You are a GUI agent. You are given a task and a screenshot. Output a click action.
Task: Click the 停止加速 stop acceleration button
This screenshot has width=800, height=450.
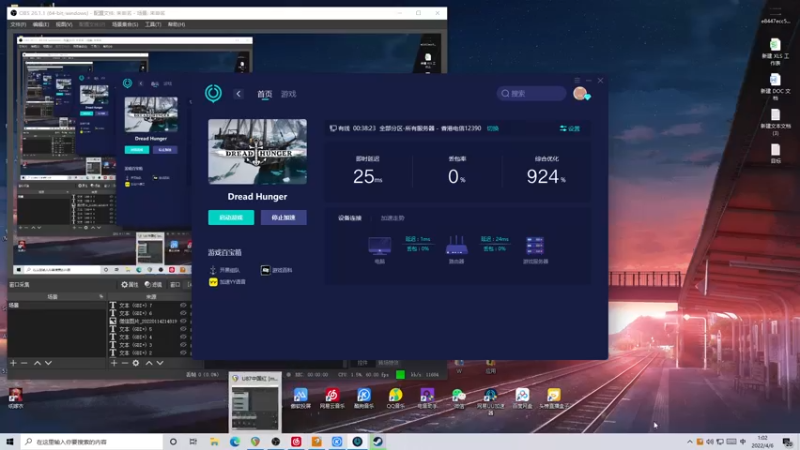tap(284, 217)
